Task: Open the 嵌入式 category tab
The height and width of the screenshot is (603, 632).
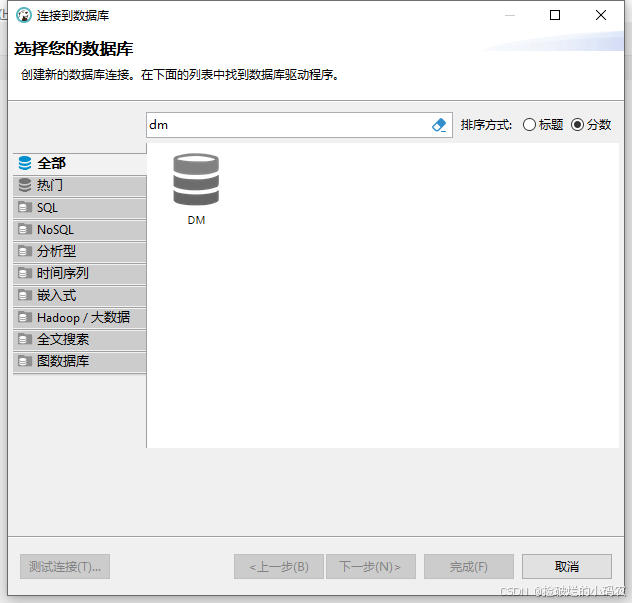Action: [x=80, y=296]
